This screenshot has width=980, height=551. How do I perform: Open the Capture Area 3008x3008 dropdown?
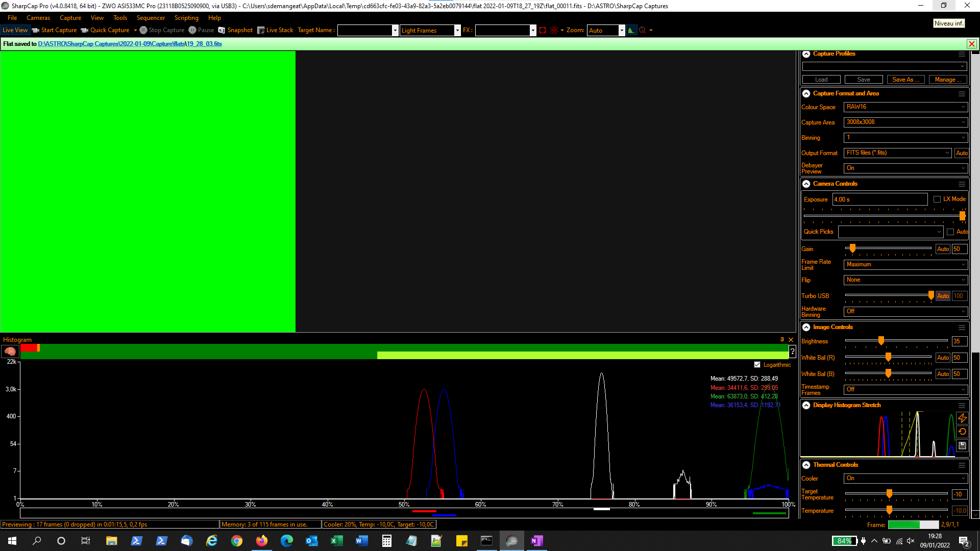point(905,122)
